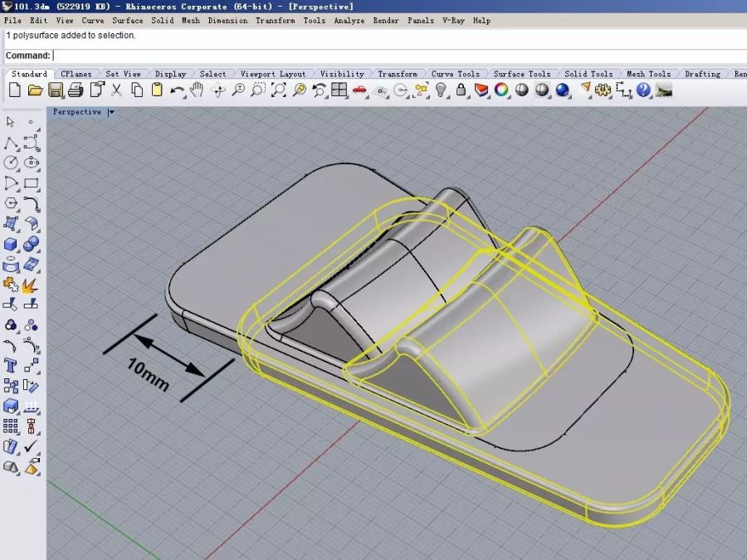Open the Analyze menu

[x=349, y=20]
